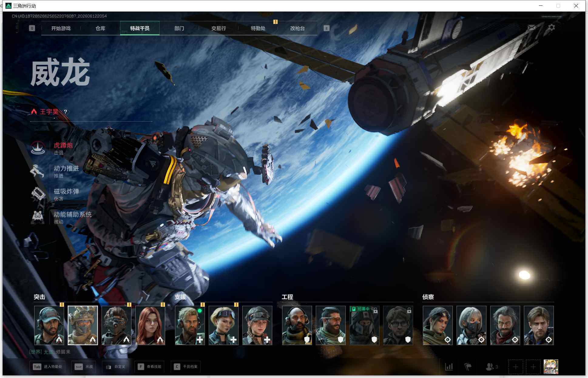Select the masked 招募中 locked operator
Image resolution: width=588 pixels, height=378 pixels.
tap(364, 325)
